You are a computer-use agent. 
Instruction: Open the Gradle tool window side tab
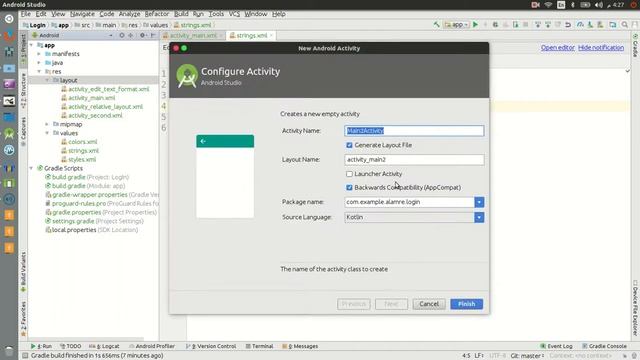pyautogui.click(x=635, y=45)
